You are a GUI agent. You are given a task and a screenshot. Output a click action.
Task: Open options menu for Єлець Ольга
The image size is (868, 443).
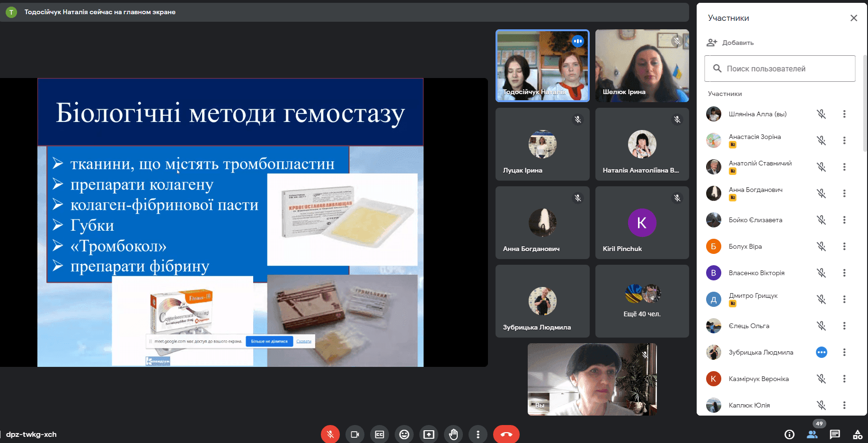click(844, 326)
